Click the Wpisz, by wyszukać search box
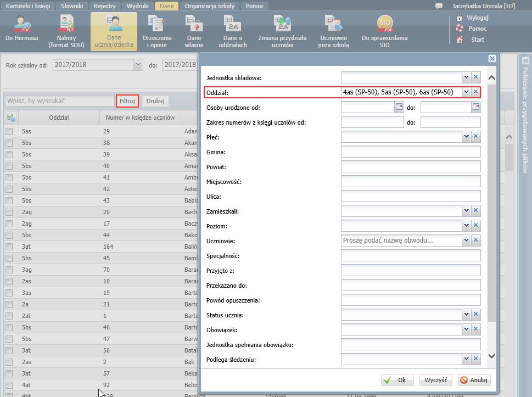 click(x=60, y=101)
